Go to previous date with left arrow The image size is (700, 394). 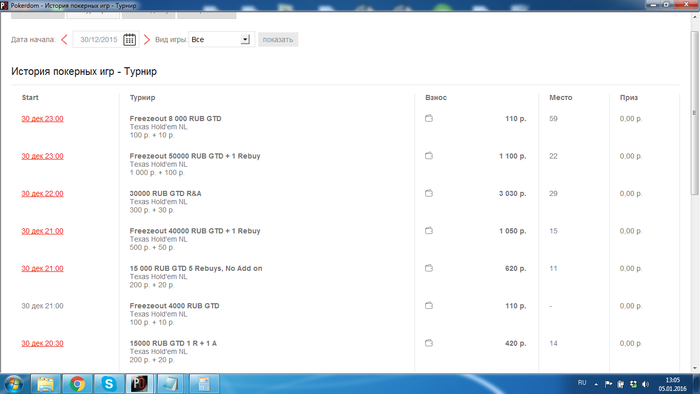tap(64, 39)
